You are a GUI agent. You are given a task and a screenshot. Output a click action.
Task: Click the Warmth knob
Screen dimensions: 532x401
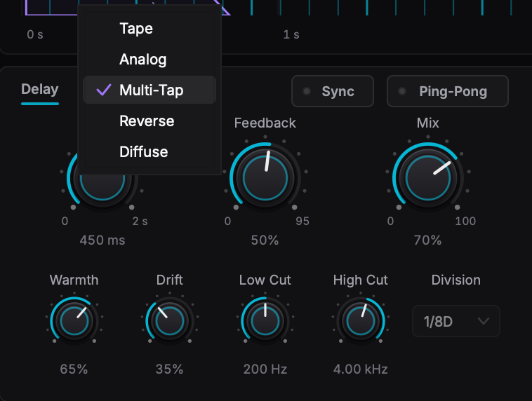point(74,321)
